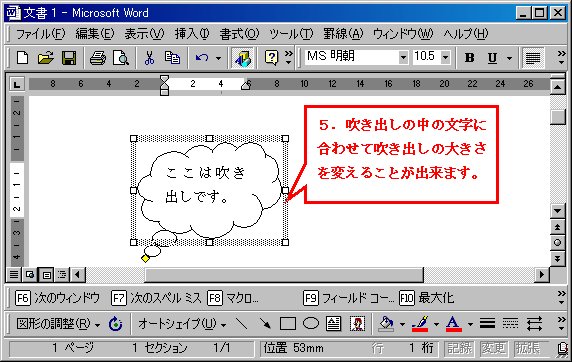Toggle the 変更 track changes indicator
Screen dimensions: 572x362
[x=493, y=348]
